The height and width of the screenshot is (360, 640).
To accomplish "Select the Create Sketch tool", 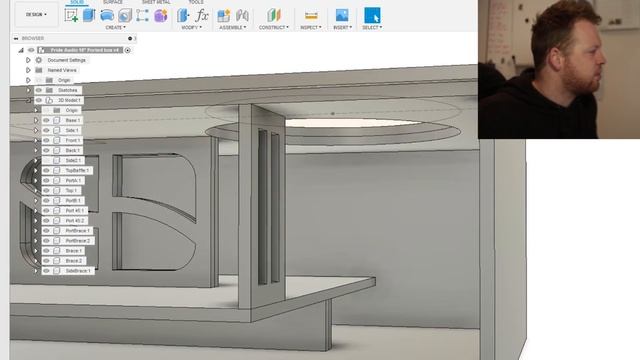I will coord(71,16).
